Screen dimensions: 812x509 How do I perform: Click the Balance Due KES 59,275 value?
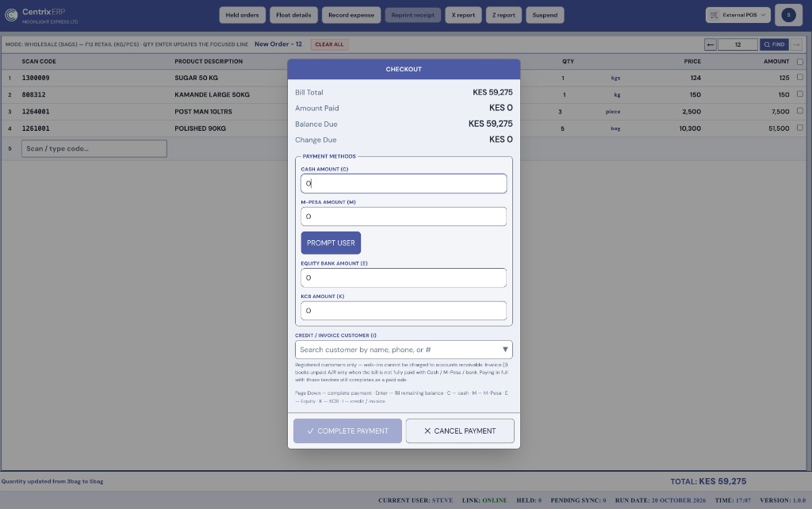490,124
